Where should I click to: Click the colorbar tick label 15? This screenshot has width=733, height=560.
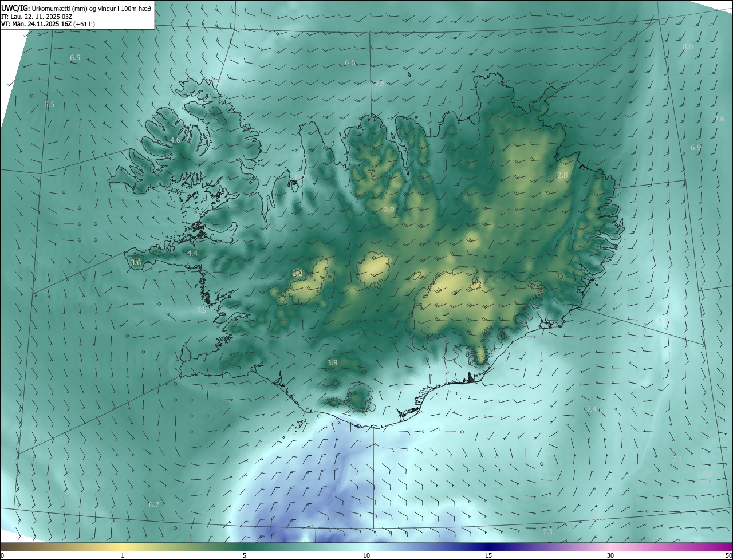(x=488, y=555)
